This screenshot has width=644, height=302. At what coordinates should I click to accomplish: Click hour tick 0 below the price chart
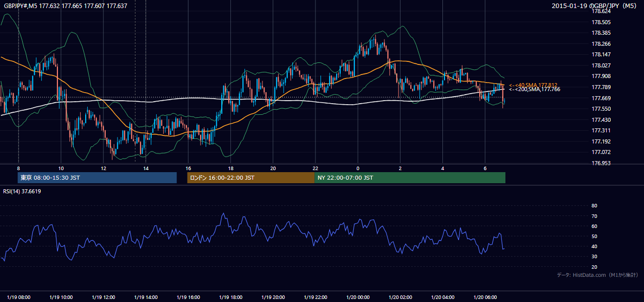pyautogui.click(x=358, y=168)
